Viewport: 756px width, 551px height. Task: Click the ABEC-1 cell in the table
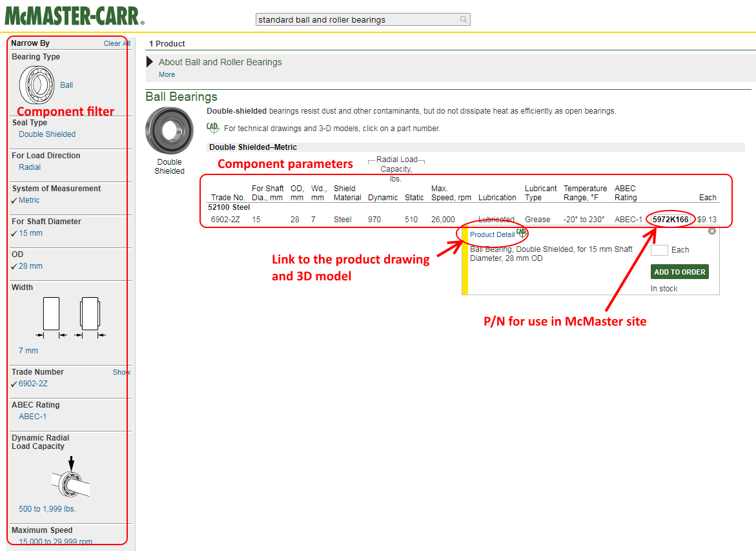(628, 220)
